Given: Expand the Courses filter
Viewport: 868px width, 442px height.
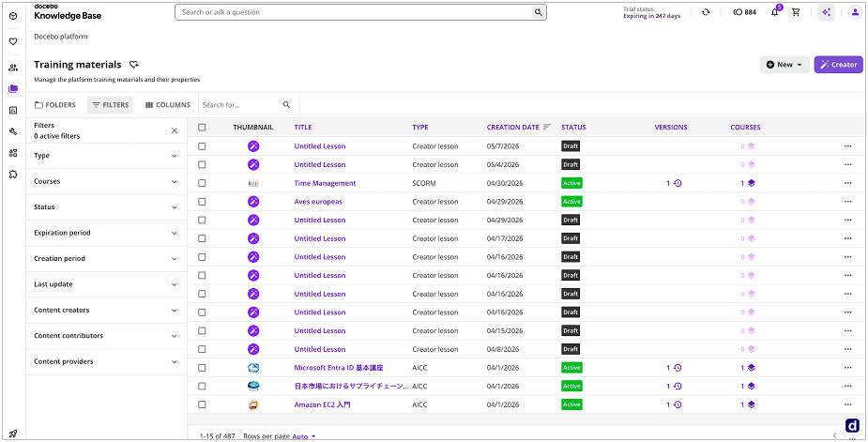Looking at the screenshot, I should point(106,182).
